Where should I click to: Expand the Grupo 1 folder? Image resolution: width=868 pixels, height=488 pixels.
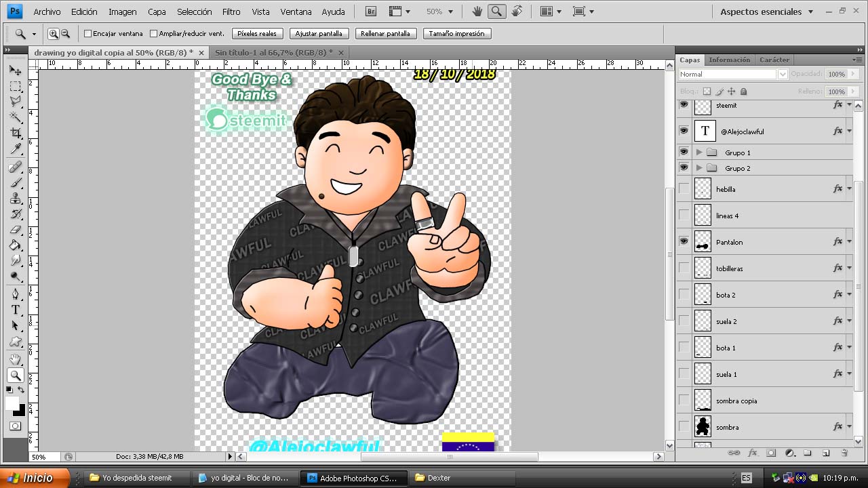pos(699,152)
